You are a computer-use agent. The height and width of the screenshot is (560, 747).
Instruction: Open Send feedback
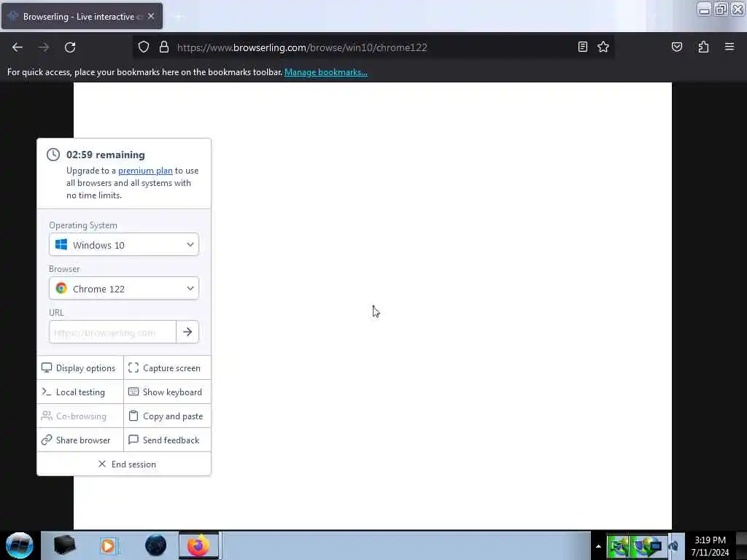click(167, 440)
